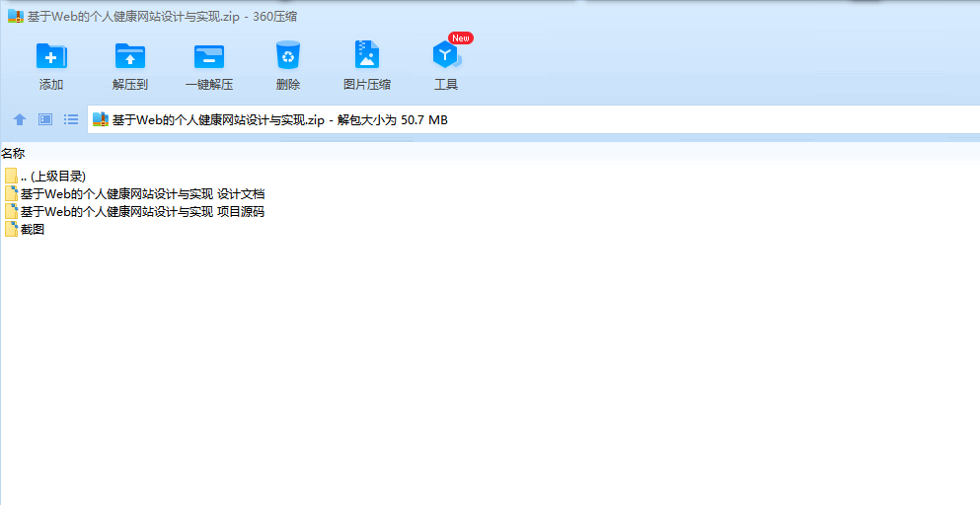The width and height of the screenshot is (980, 505).
Task: Click the red New badge on 工具
Action: coord(461,38)
